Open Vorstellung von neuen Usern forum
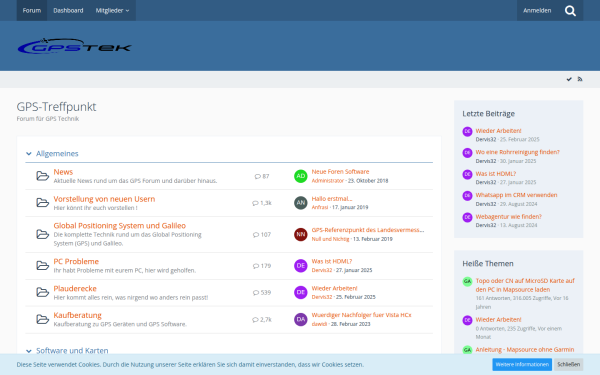This screenshot has height=375, width=600. tap(104, 199)
